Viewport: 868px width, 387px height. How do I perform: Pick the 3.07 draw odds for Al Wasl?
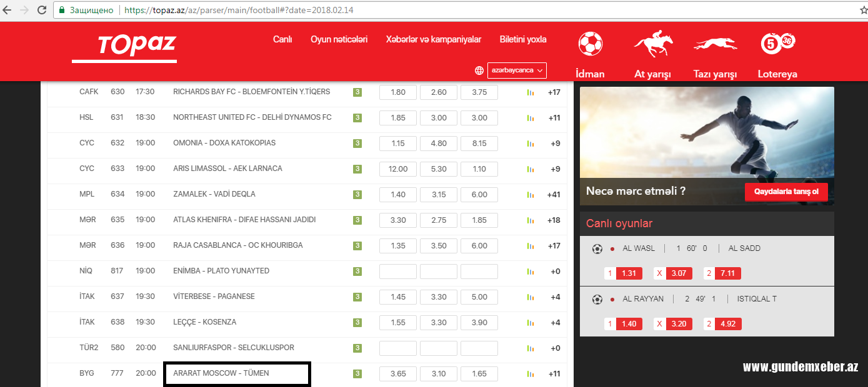coord(679,273)
